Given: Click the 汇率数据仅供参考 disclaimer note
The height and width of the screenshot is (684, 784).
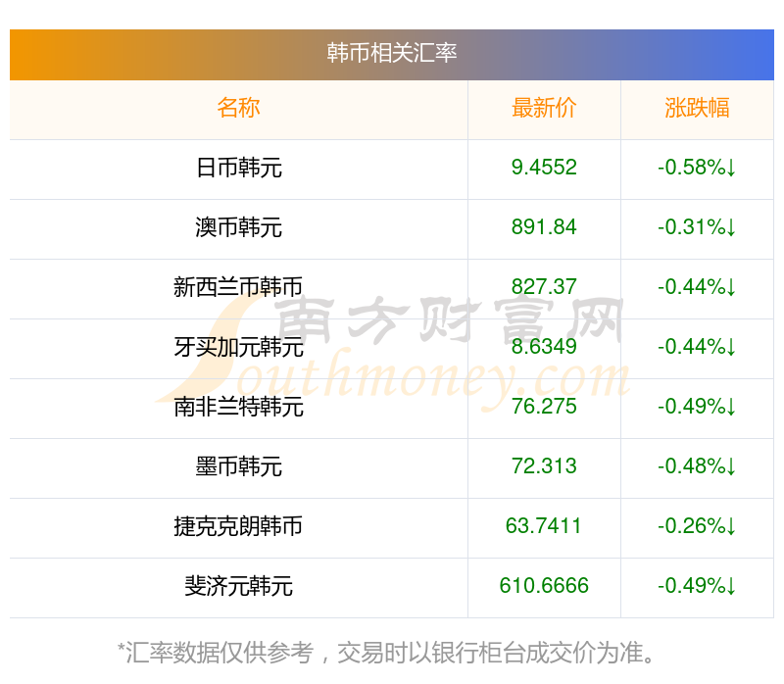Looking at the screenshot, I should tap(386, 653).
